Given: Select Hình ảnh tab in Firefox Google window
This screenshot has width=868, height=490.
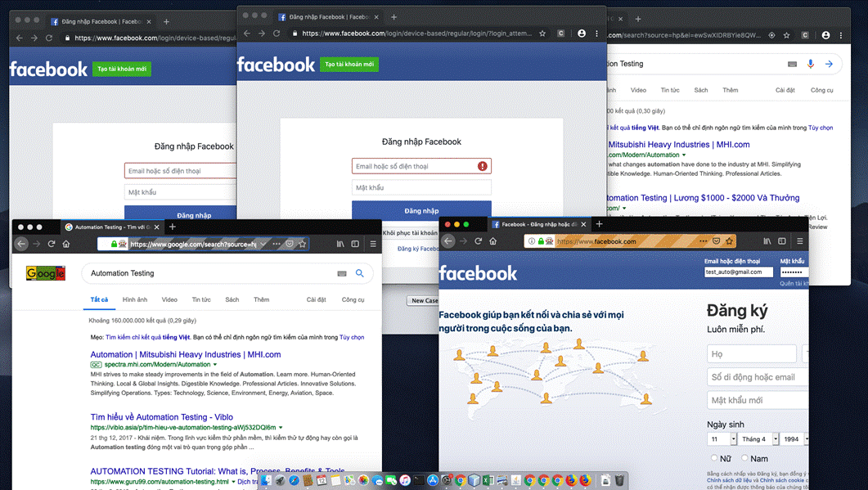Looking at the screenshot, I should [x=134, y=299].
